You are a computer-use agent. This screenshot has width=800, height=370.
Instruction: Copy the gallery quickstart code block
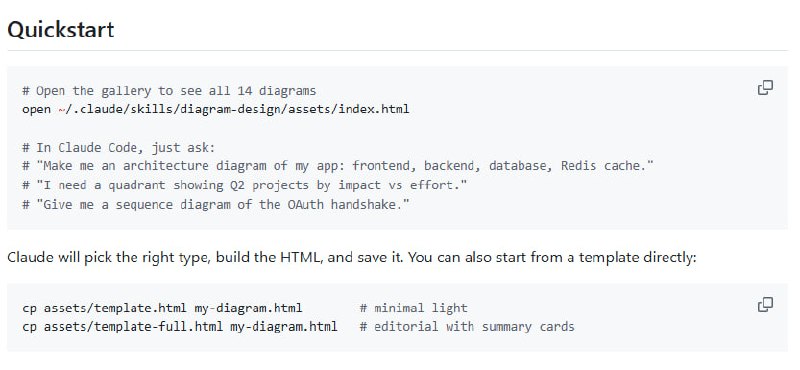tap(765, 88)
